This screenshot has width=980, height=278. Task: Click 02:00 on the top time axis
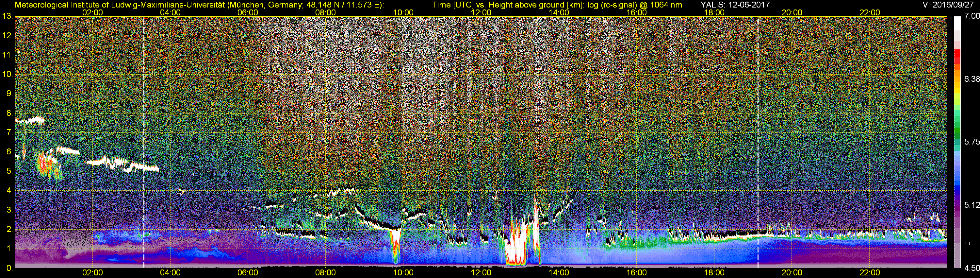(x=92, y=12)
